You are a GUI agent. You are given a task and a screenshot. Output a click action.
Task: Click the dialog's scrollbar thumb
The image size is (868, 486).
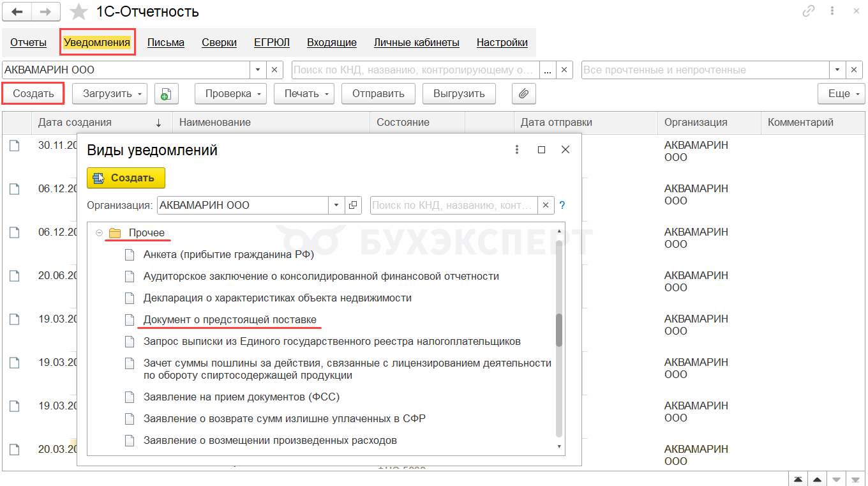coord(559,330)
